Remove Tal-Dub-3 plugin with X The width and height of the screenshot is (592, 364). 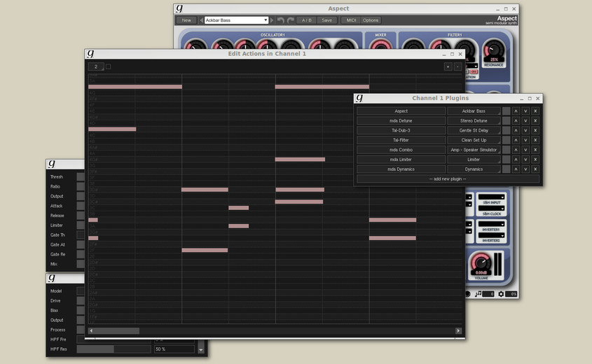click(535, 130)
